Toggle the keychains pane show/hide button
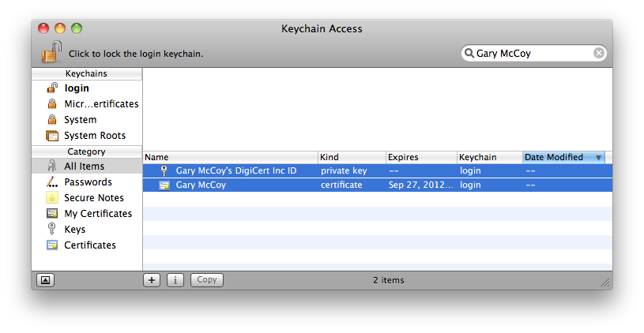The image size is (644, 333). click(45, 280)
